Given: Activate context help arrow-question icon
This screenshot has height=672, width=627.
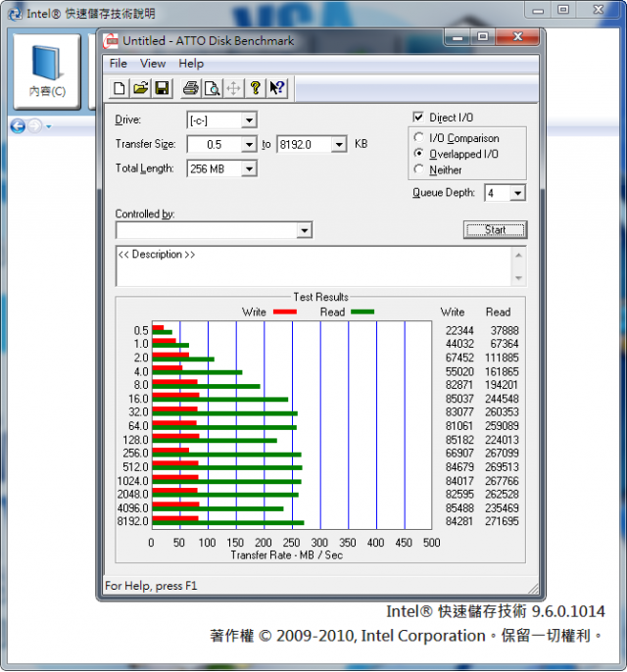Looking at the screenshot, I should pos(277,88).
